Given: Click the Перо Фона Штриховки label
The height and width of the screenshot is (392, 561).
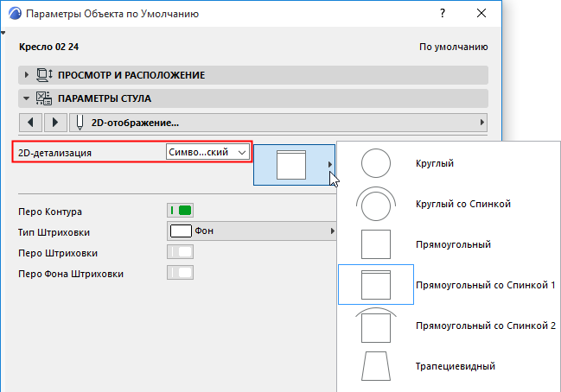Looking at the screenshot, I should (71, 274).
